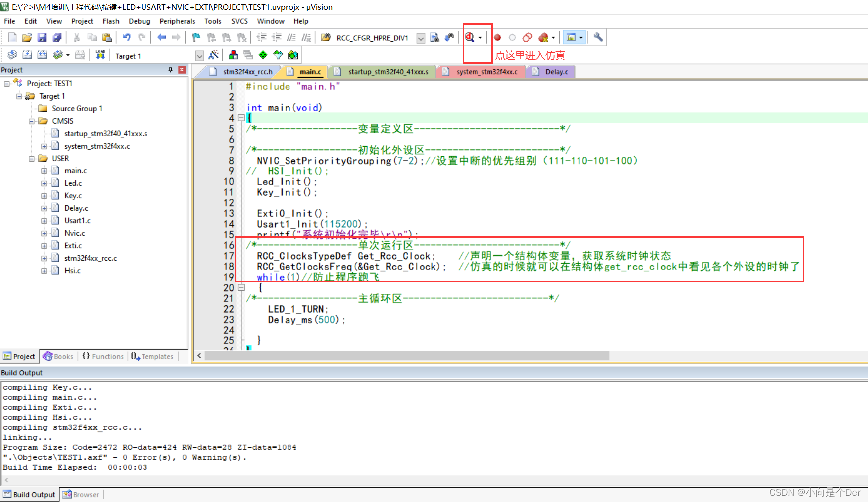Show the Books panel tab
Viewport: 868px width, 502px height.
point(59,356)
